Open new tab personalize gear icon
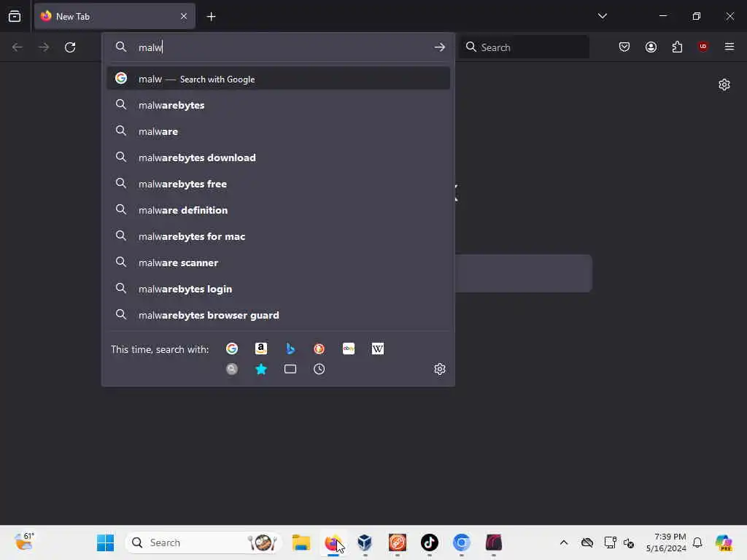 coord(724,85)
